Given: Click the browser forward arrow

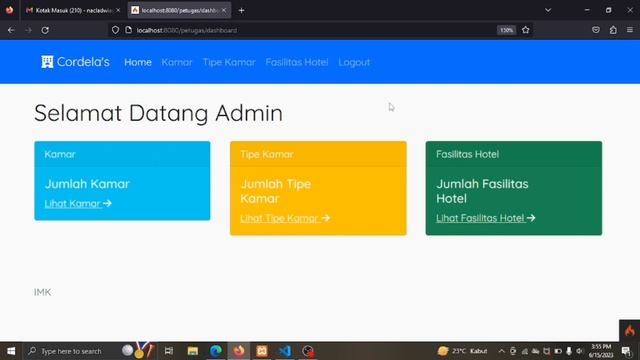Looking at the screenshot, I should (28, 30).
